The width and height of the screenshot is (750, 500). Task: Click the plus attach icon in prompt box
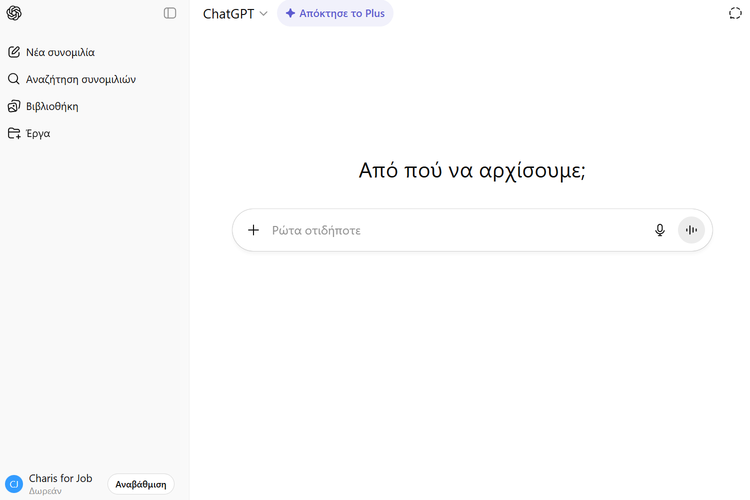click(254, 230)
